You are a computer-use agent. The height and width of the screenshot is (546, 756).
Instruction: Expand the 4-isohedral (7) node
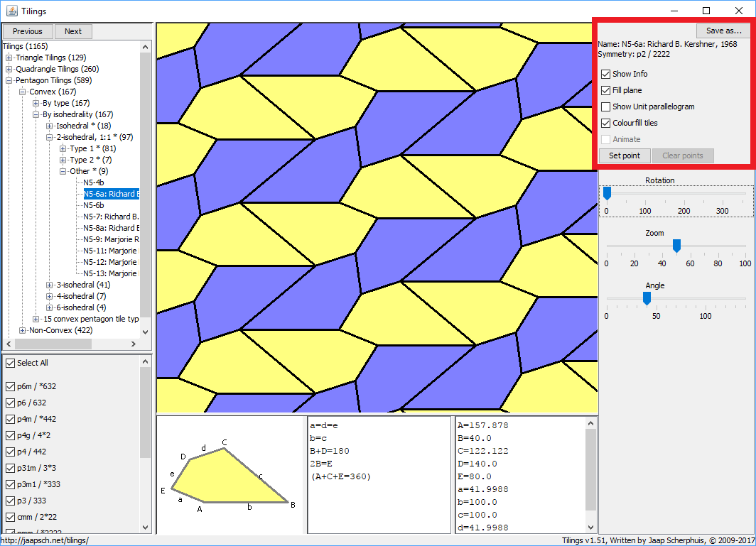pyautogui.click(x=49, y=296)
